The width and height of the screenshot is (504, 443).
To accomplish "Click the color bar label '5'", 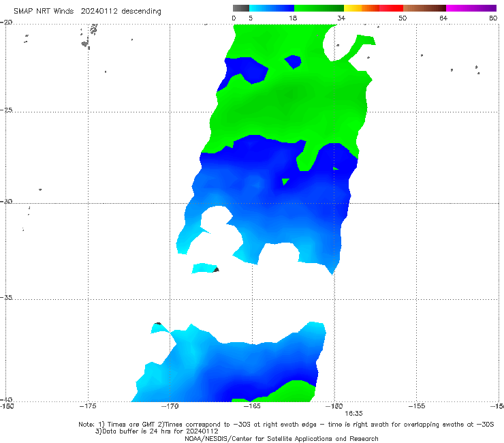I will point(251,18).
